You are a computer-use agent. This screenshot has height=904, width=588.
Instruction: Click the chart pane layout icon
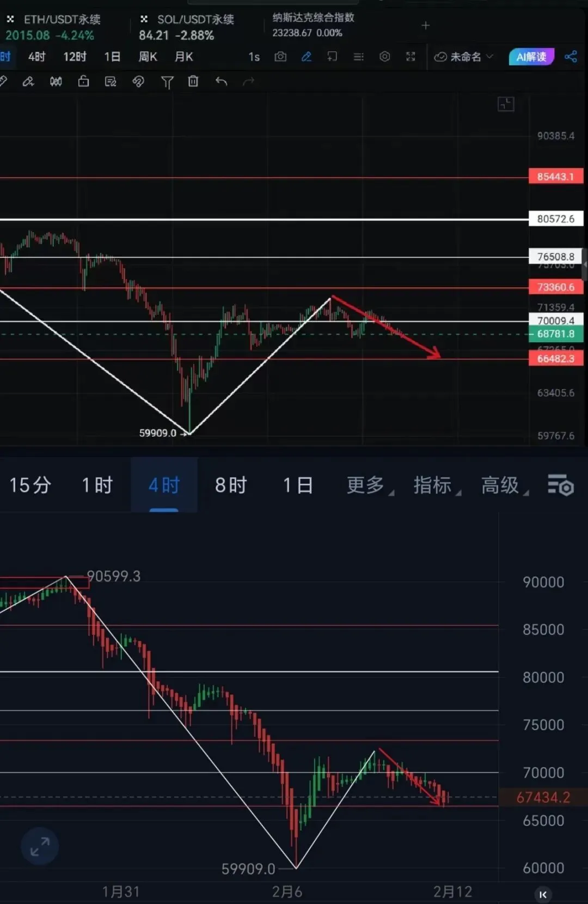(506, 104)
